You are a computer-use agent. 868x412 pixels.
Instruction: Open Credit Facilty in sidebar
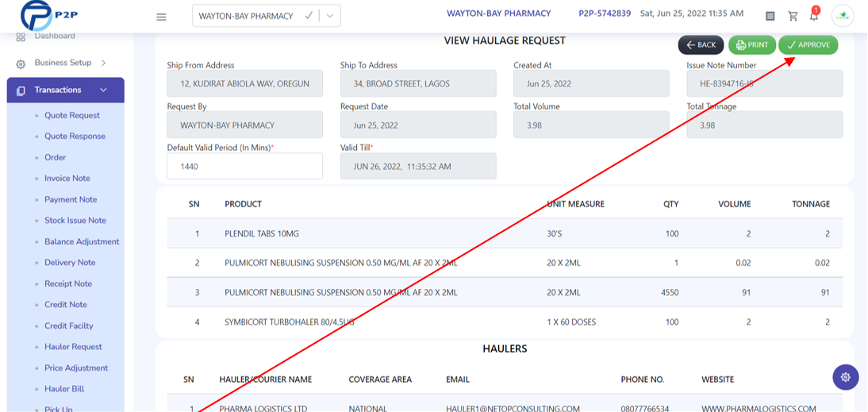coord(69,325)
